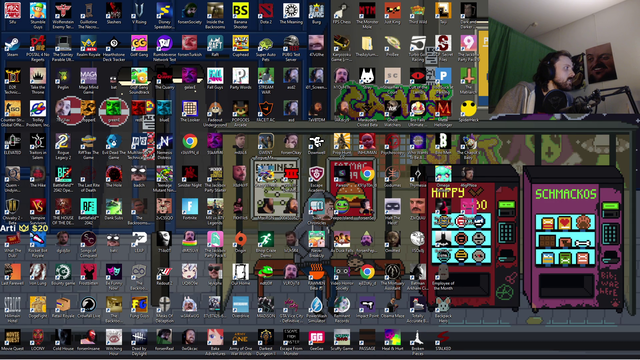Launch the SpiderHeck yellow face icon
Image resolution: width=640 pixels, height=360 pixels.
point(468,109)
